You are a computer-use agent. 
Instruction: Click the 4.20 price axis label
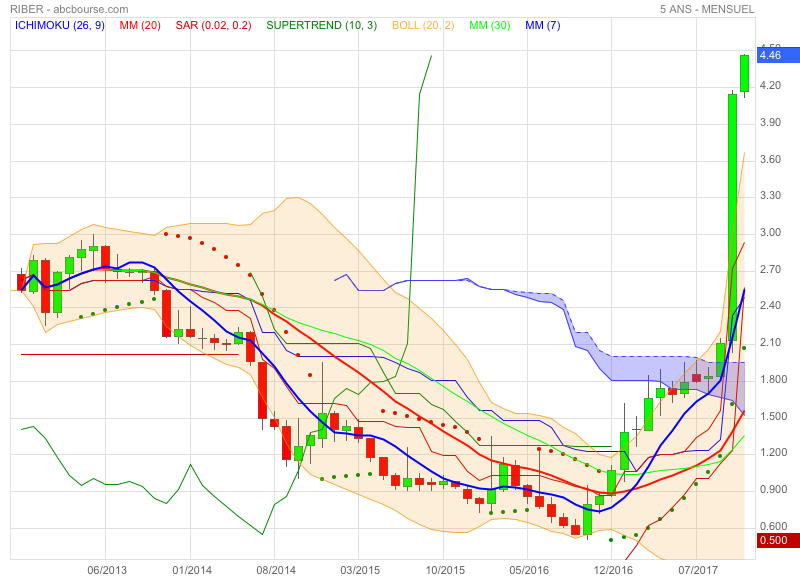click(x=770, y=85)
